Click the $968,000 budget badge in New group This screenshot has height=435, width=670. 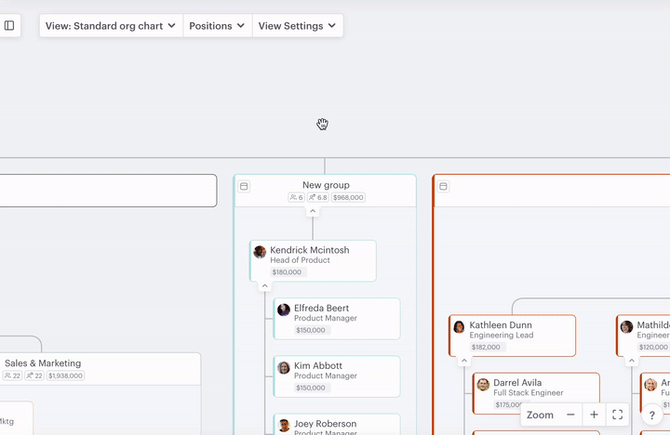pyautogui.click(x=348, y=197)
